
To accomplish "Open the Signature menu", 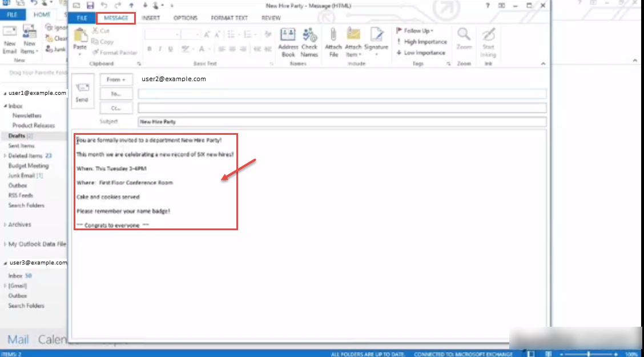I will coord(376,42).
